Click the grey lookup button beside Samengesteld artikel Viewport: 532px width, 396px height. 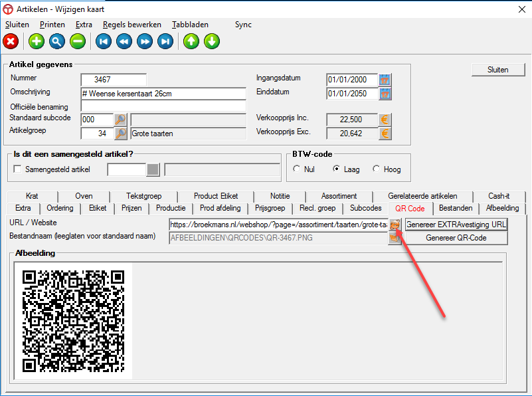[153, 169]
